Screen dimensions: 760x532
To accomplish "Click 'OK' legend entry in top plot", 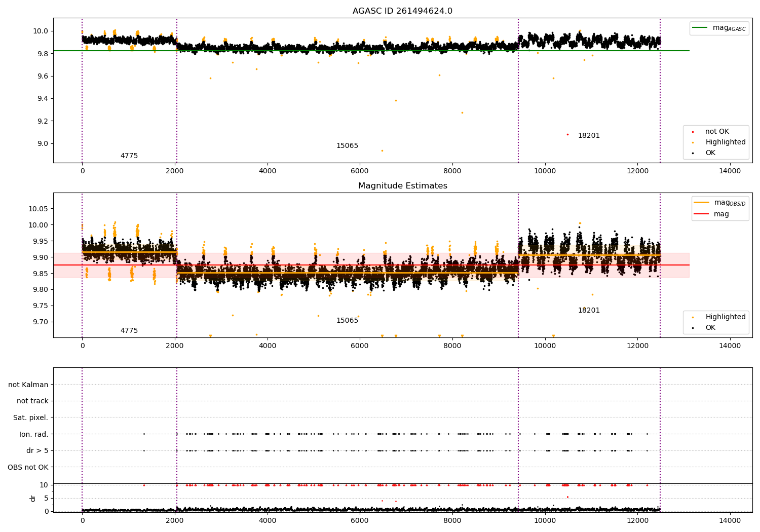I will click(x=704, y=153).
